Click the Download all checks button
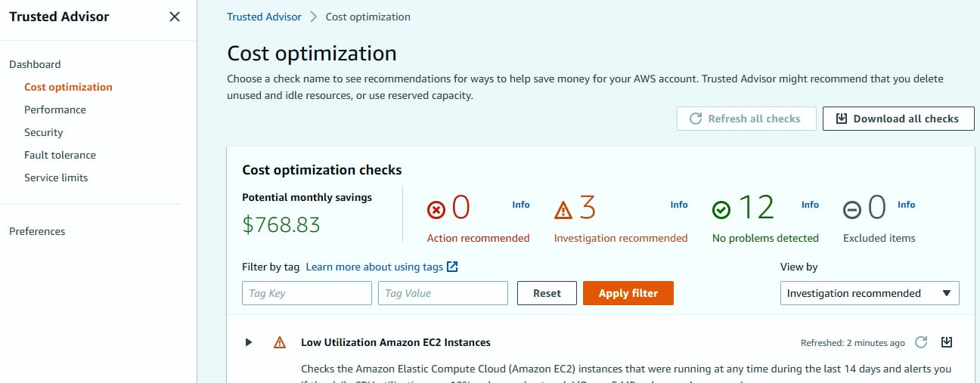The width and height of the screenshot is (980, 383). tap(898, 119)
